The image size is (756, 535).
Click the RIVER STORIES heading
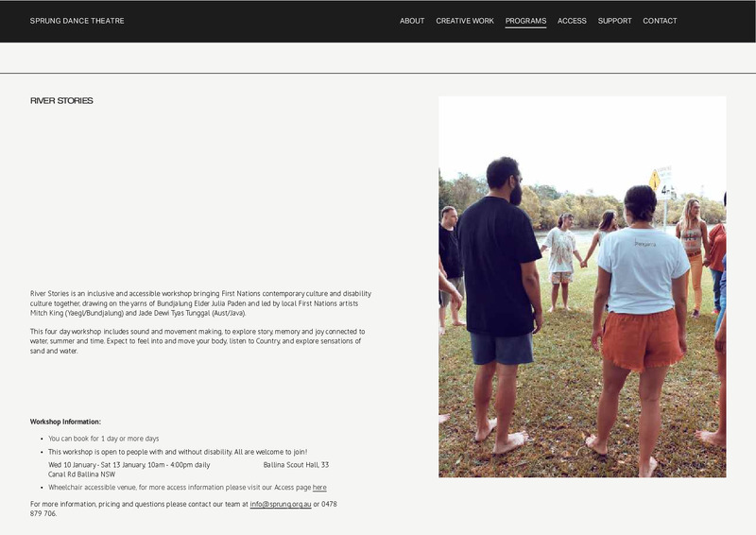[61, 101]
